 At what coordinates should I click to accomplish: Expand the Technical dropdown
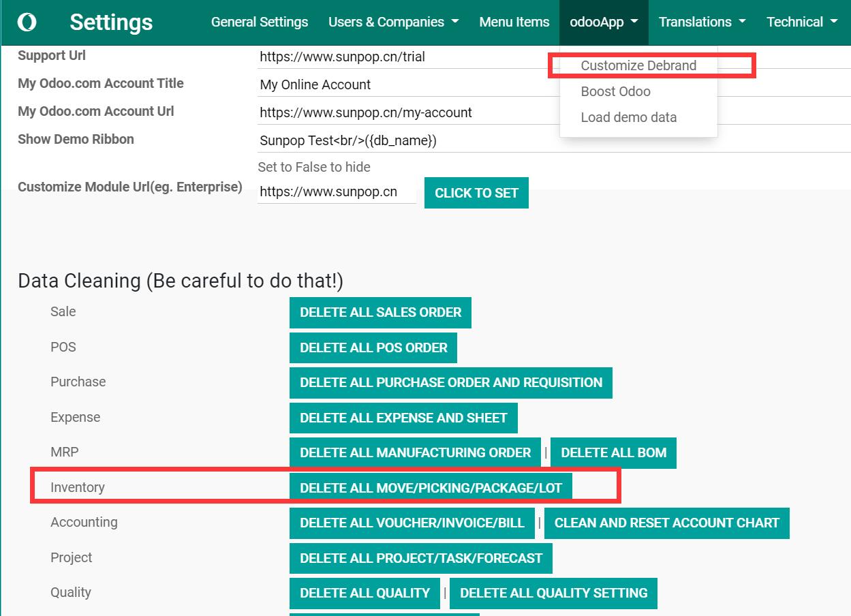point(802,22)
